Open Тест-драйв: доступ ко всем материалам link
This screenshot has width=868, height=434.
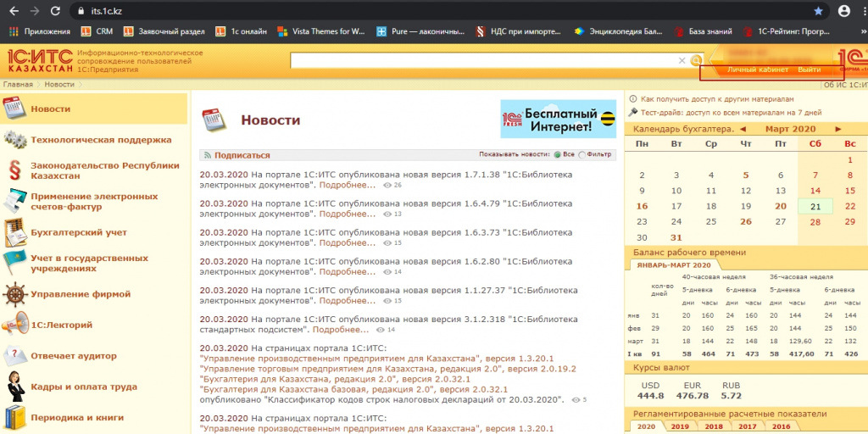click(731, 113)
